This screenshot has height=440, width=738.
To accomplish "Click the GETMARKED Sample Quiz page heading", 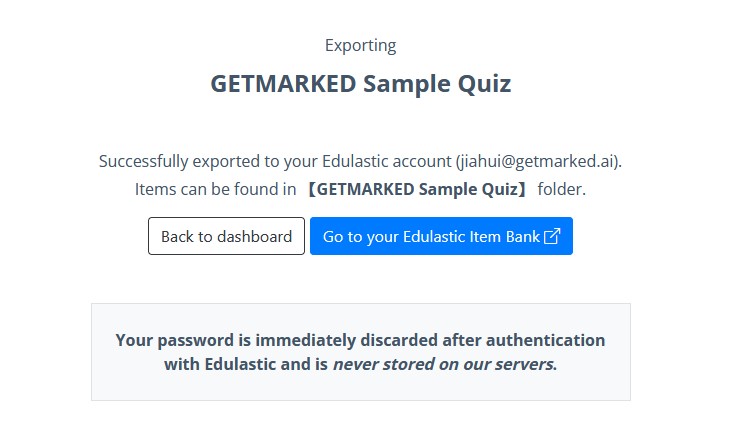I will [x=361, y=84].
